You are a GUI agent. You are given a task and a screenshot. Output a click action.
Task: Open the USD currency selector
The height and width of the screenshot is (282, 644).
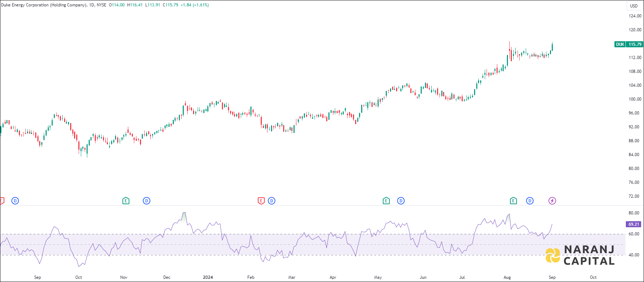pos(634,6)
